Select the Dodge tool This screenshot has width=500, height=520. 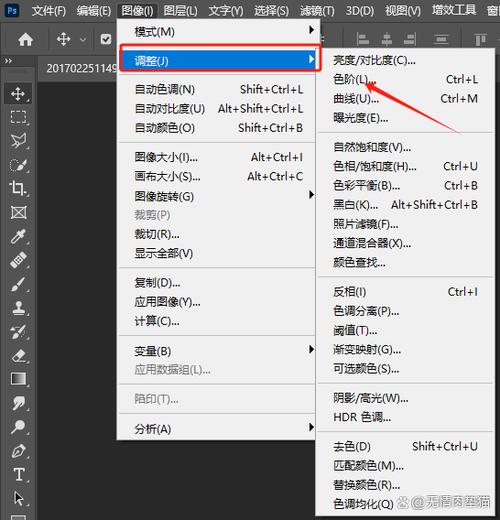18,426
